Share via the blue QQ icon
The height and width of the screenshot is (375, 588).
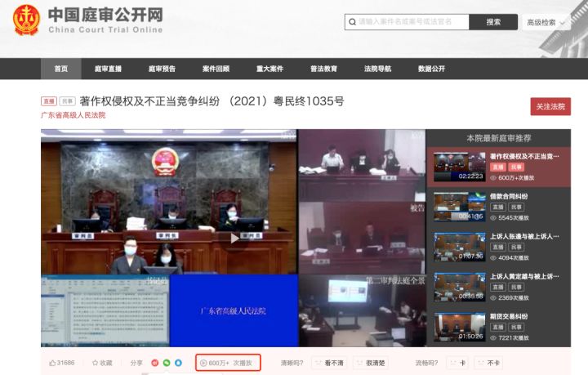(179, 363)
